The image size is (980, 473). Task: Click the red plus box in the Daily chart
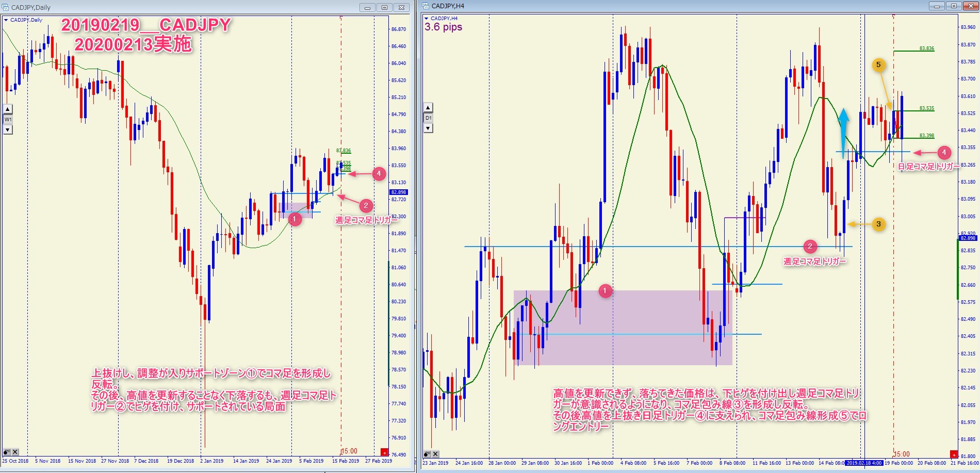point(384,452)
